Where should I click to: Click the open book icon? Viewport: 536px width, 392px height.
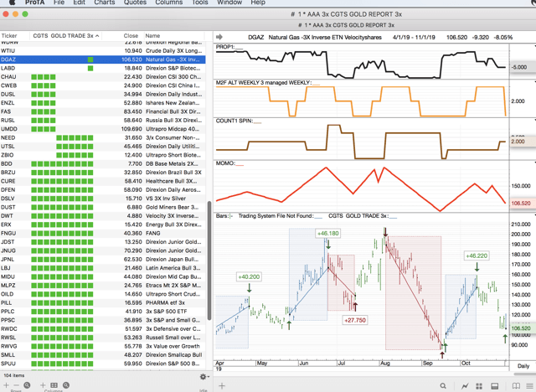click(x=516, y=386)
